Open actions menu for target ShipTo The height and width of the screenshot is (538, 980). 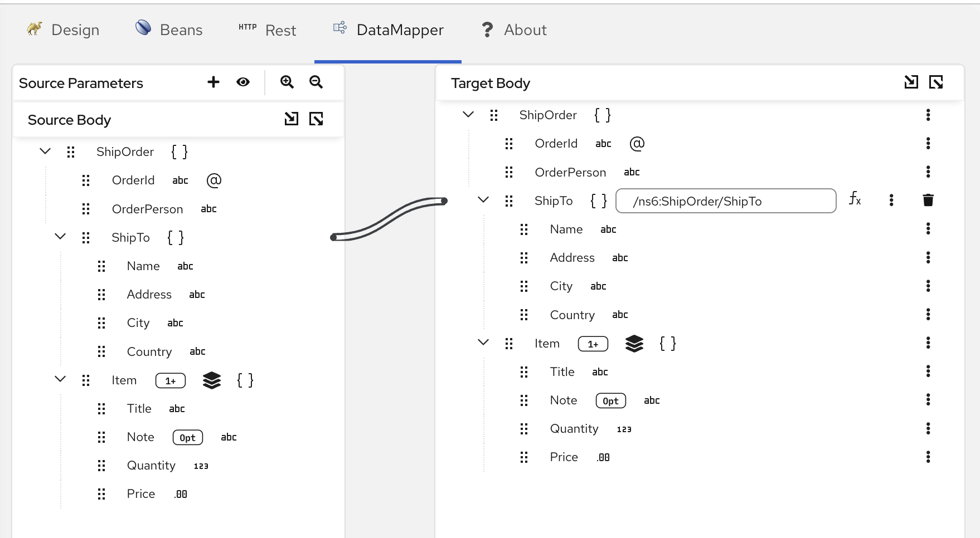[891, 200]
